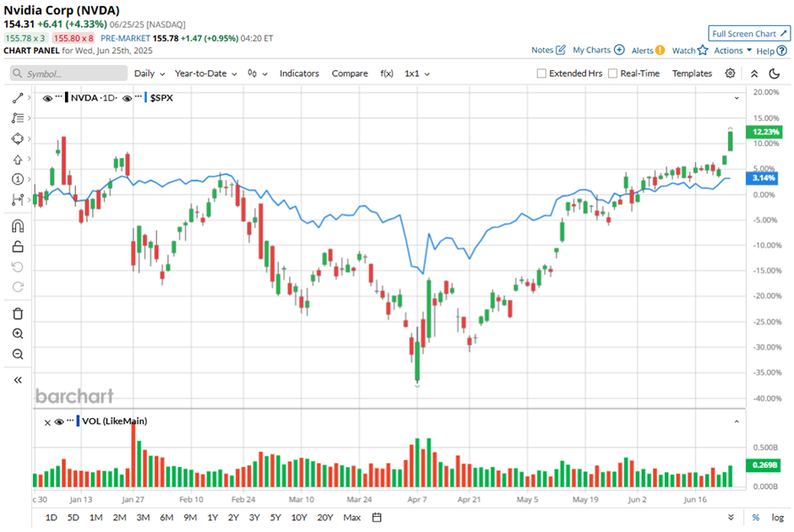Screen dimensions: 794x532
Task: Collapse the drawing tools sidebar
Action: click(18, 380)
